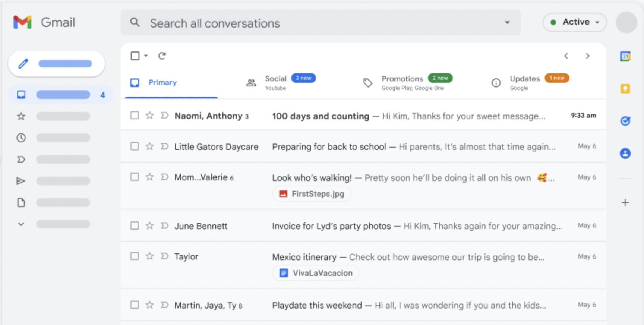Star the Naomi, Anthony conversation
The height and width of the screenshot is (325, 644).
149,116
